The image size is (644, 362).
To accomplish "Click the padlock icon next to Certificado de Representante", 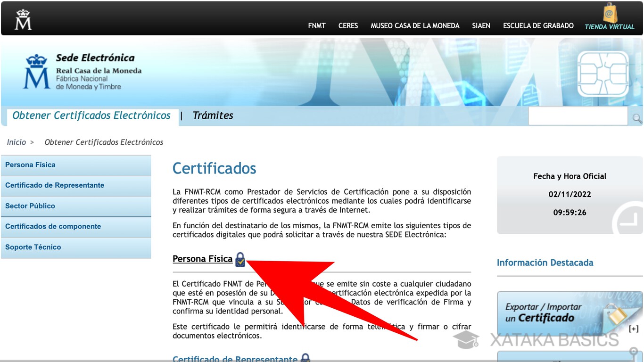I will point(305,359).
